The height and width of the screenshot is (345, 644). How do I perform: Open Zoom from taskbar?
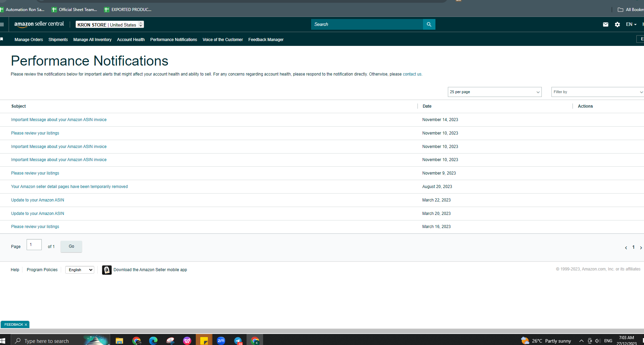[x=221, y=341]
